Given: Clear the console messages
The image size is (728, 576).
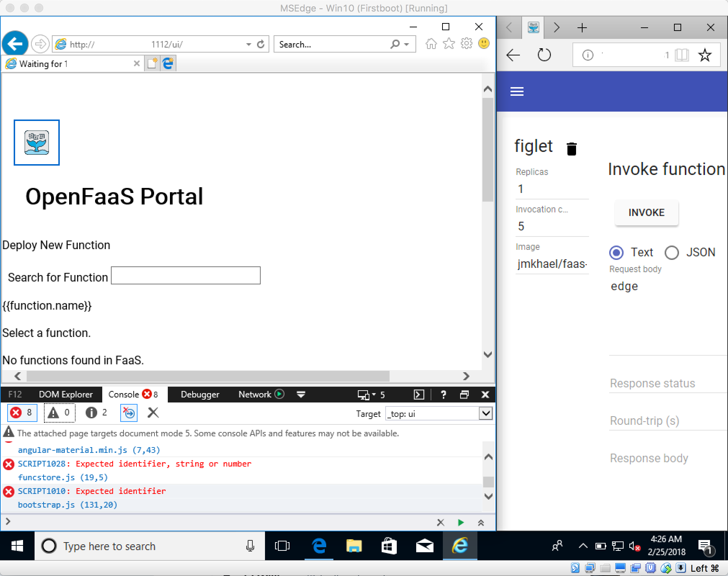Looking at the screenshot, I should click(x=153, y=413).
